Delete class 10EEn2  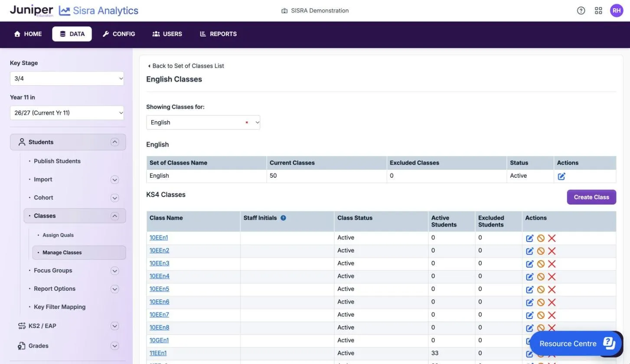pyautogui.click(x=552, y=251)
